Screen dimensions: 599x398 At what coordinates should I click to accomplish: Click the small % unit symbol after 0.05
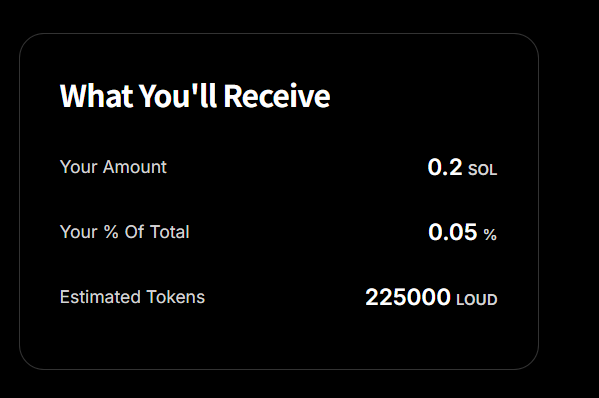pos(490,235)
